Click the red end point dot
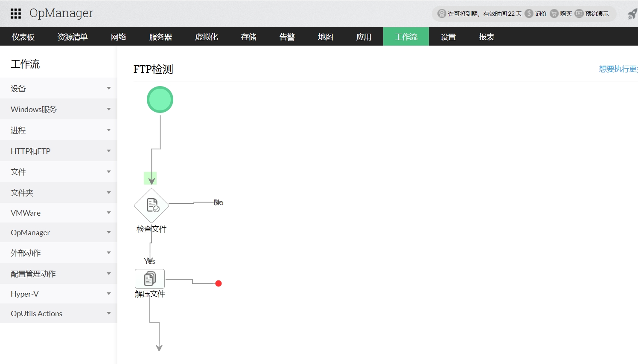Image resolution: width=638 pixels, height=364 pixels. 218,283
